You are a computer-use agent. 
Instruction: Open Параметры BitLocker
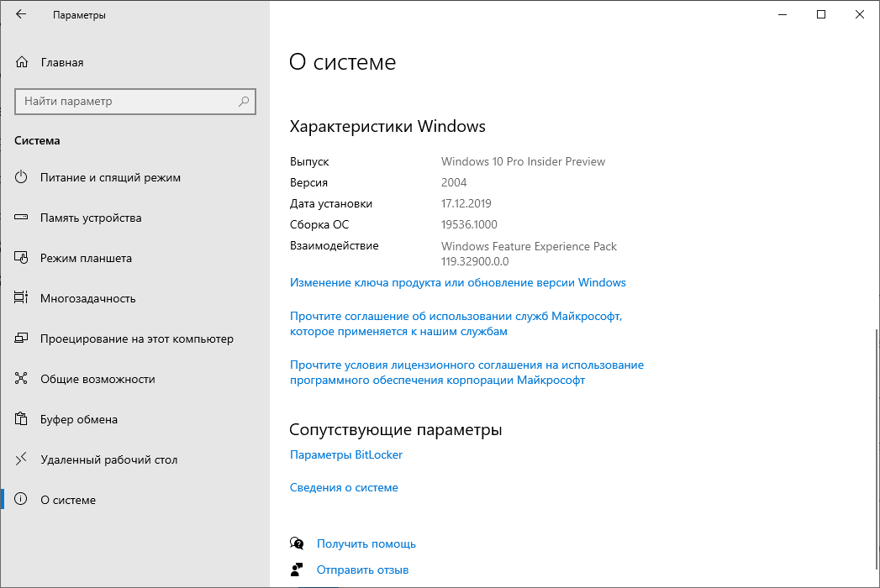(346, 454)
